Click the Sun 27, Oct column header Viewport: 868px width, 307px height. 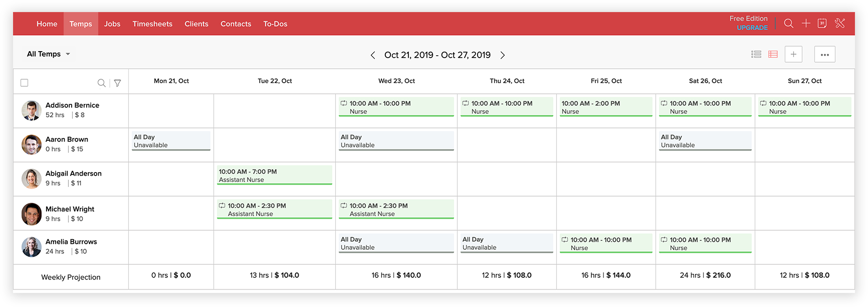[805, 81]
